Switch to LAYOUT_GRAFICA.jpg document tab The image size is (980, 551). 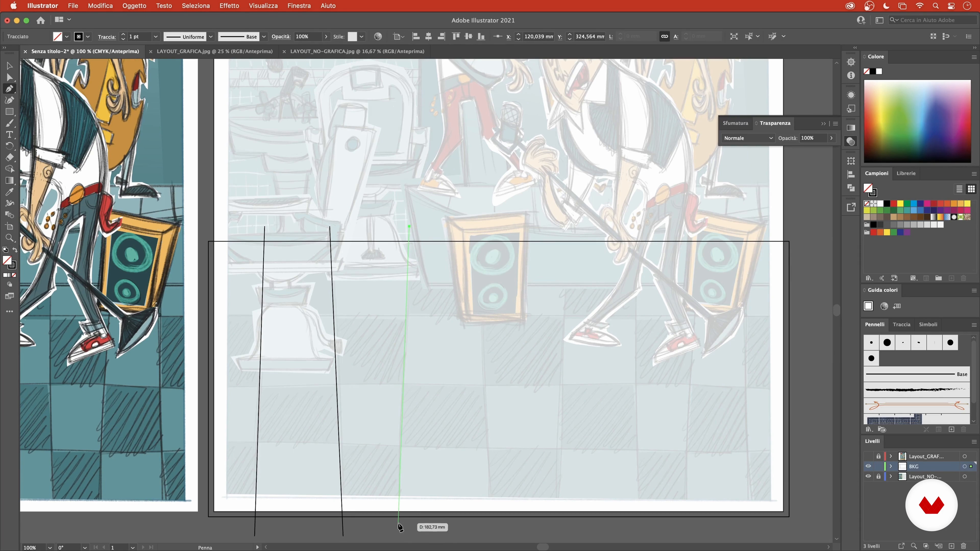click(215, 51)
